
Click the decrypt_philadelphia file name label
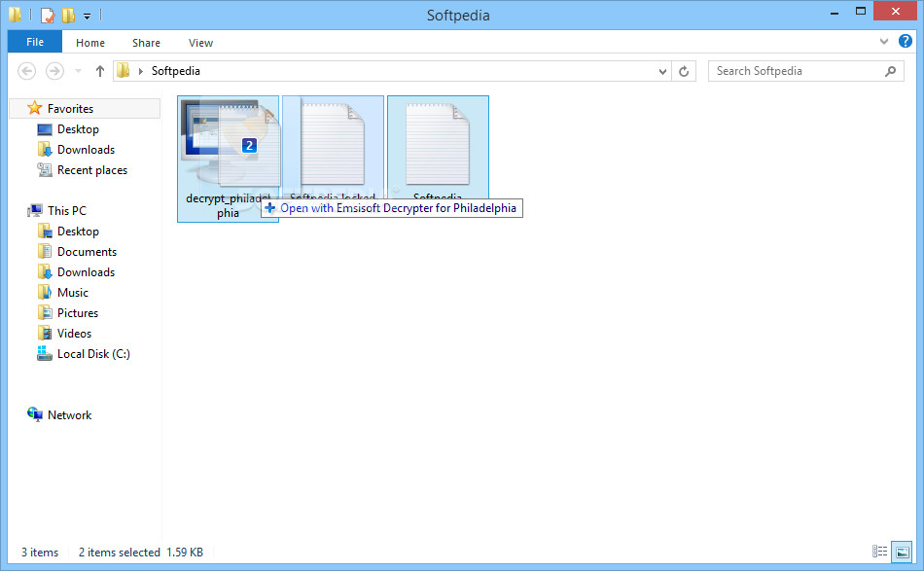tap(228, 205)
